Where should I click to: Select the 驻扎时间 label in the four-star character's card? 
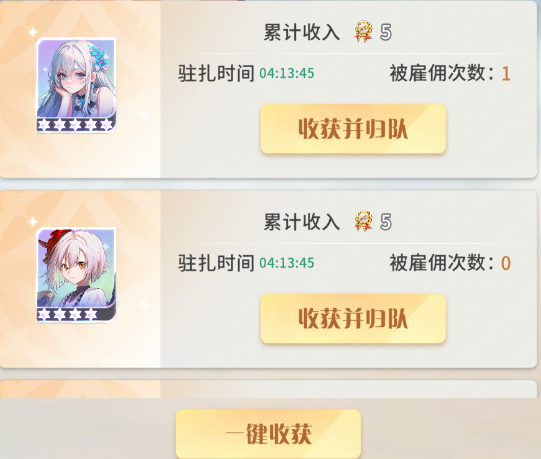216,263
